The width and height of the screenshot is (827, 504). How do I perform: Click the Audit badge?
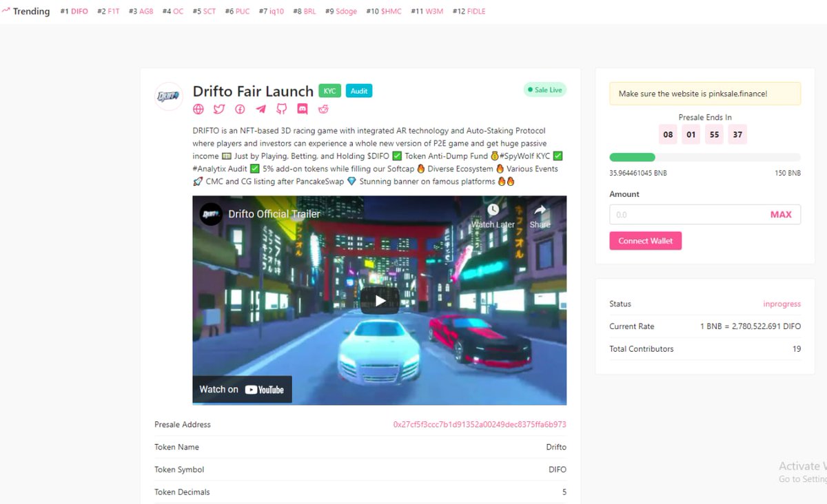coord(359,91)
